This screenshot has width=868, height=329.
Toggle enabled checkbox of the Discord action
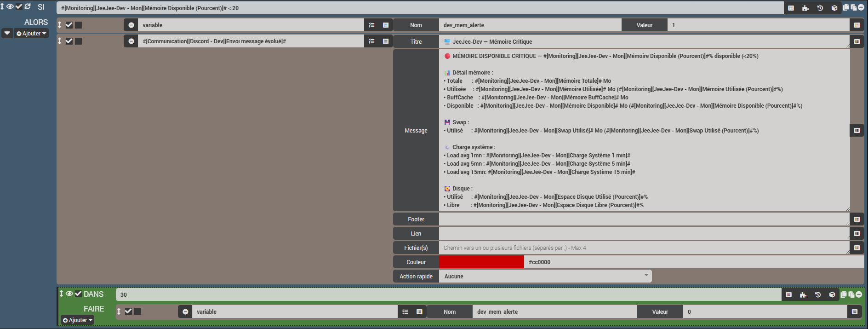pos(69,41)
